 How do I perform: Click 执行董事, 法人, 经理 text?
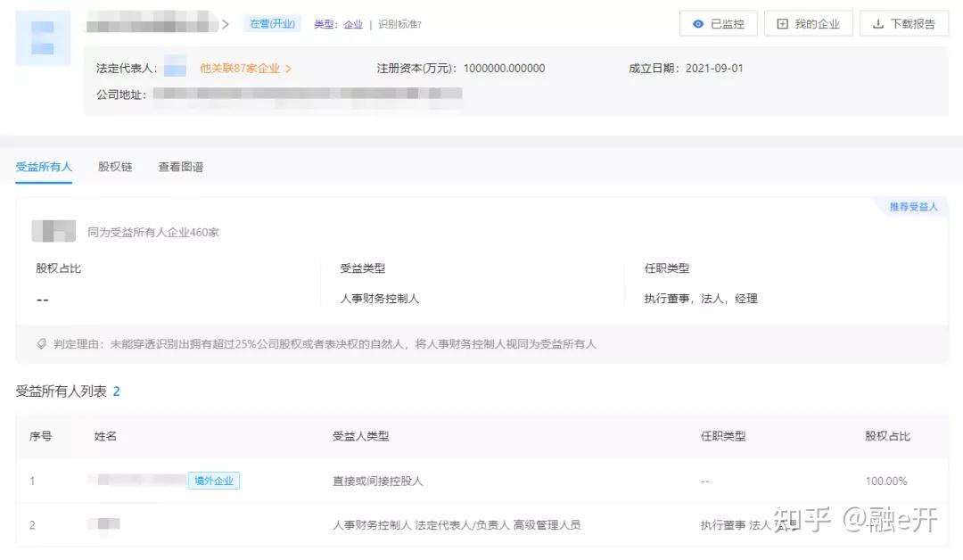pyautogui.click(x=701, y=299)
